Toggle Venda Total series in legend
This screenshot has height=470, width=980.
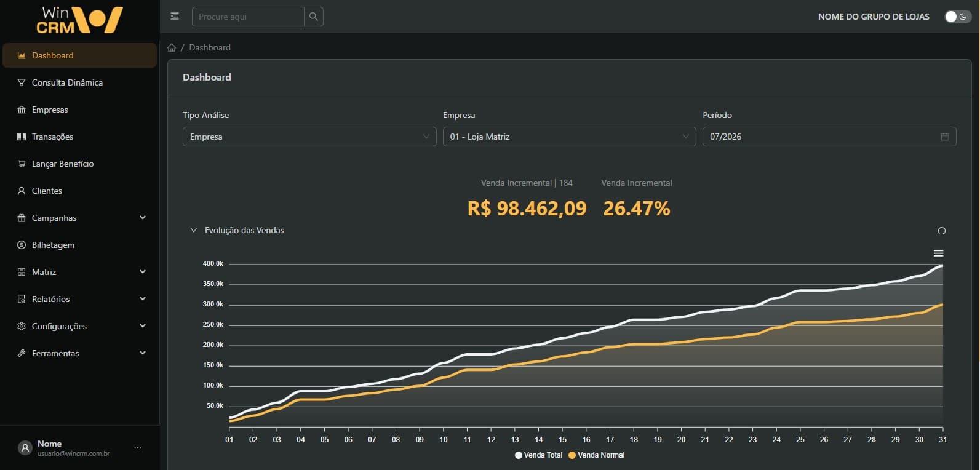coord(539,455)
